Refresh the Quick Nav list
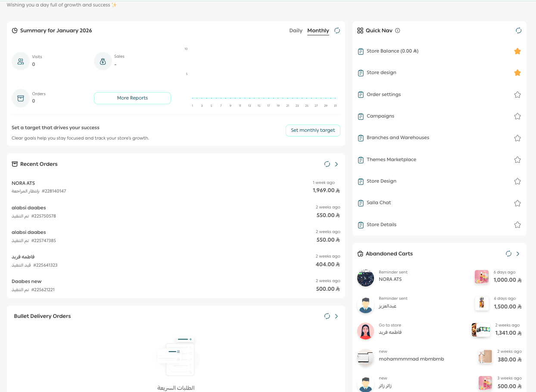Screen dimensions: 536x392 [x=518, y=31]
